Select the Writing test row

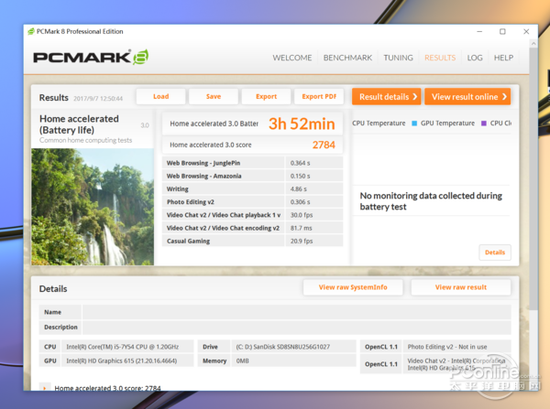point(252,189)
